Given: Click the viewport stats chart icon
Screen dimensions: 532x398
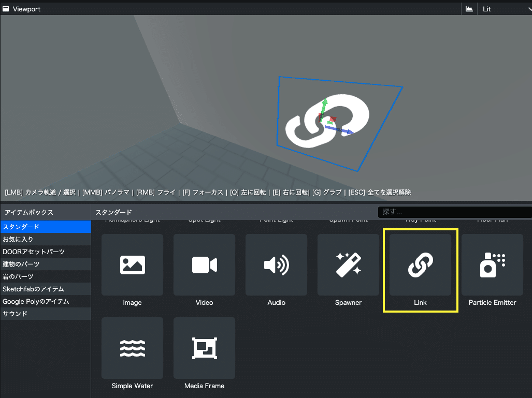Looking at the screenshot, I should pyautogui.click(x=469, y=9).
